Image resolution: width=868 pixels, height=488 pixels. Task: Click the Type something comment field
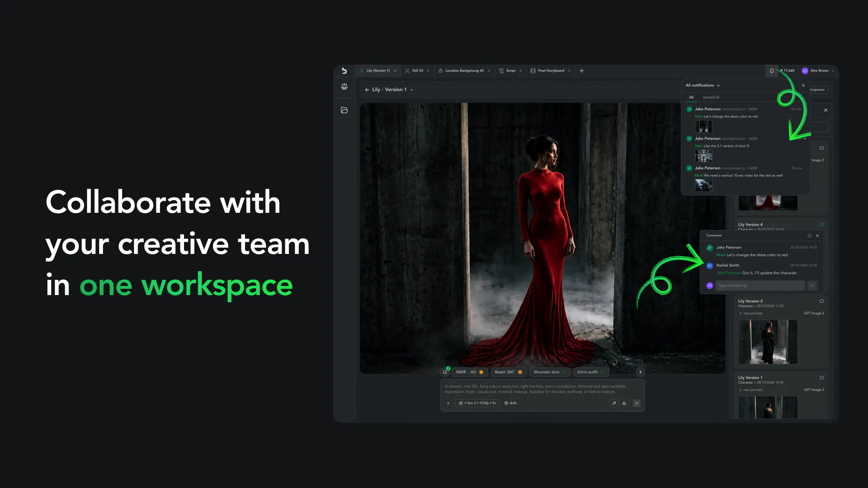pos(760,286)
